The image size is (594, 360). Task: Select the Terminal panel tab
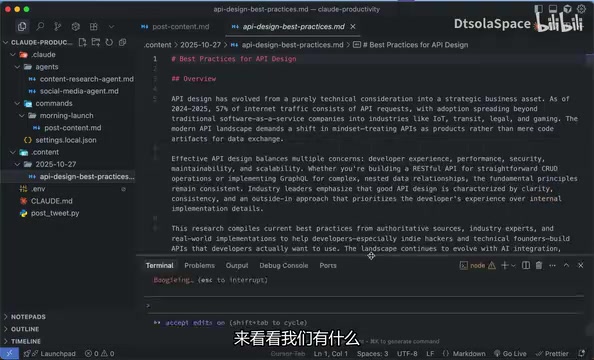tap(159, 265)
